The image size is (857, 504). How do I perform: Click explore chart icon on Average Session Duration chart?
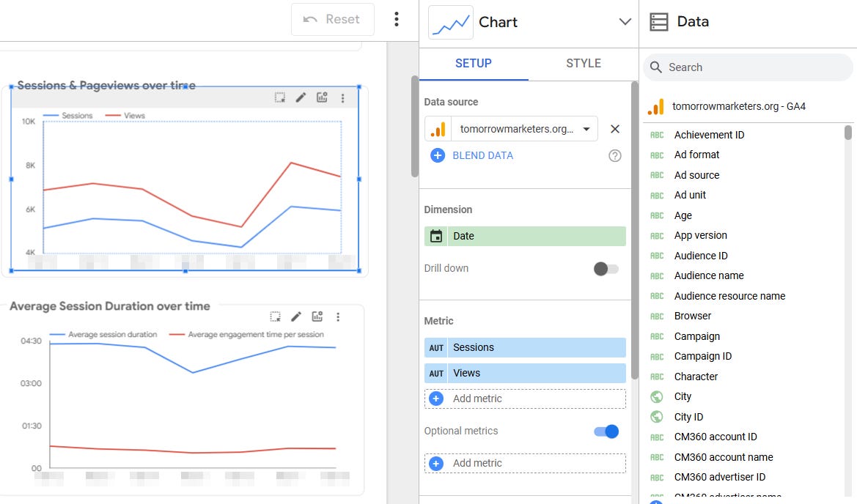317,316
